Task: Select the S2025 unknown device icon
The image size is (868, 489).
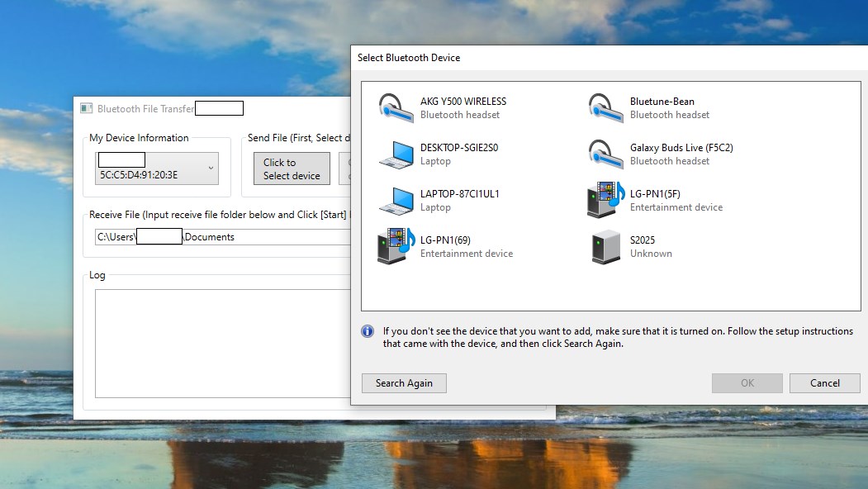Action: [x=605, y=246]
